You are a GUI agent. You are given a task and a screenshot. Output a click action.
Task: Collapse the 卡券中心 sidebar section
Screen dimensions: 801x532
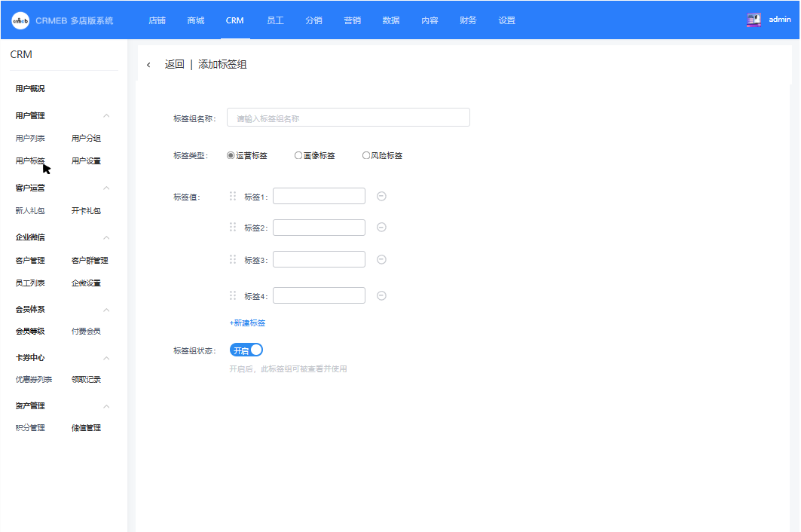click(106, 358)
